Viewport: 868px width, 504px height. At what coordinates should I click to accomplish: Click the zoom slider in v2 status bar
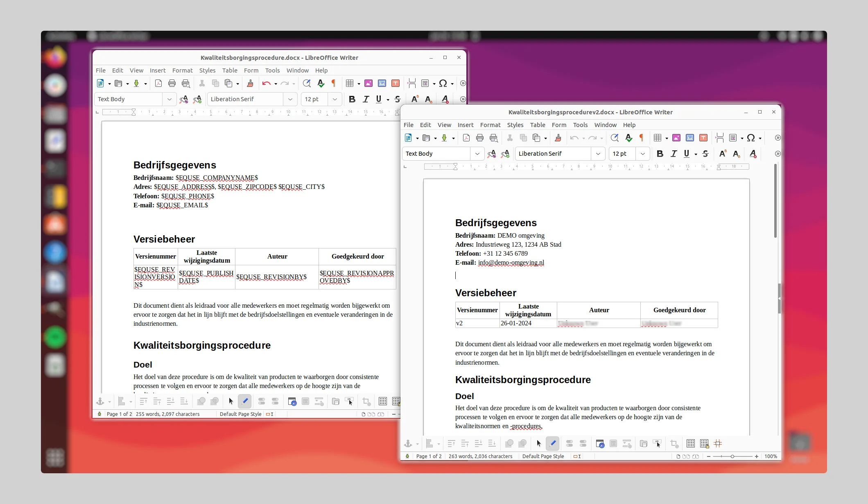tap(732, 456)
